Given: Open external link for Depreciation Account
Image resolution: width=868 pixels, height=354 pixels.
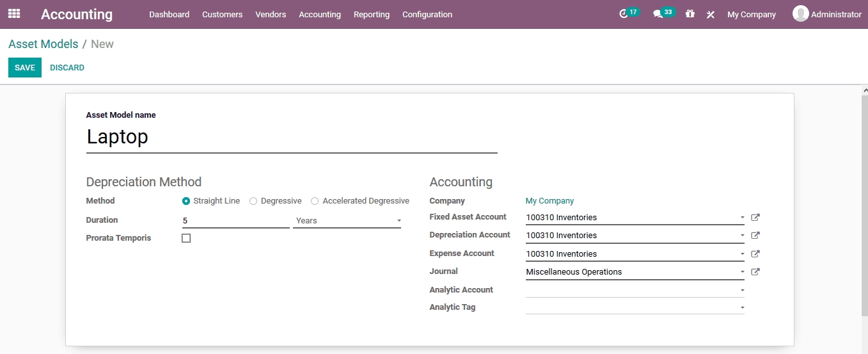Looking at the screenshot, I should click(755, 236).
